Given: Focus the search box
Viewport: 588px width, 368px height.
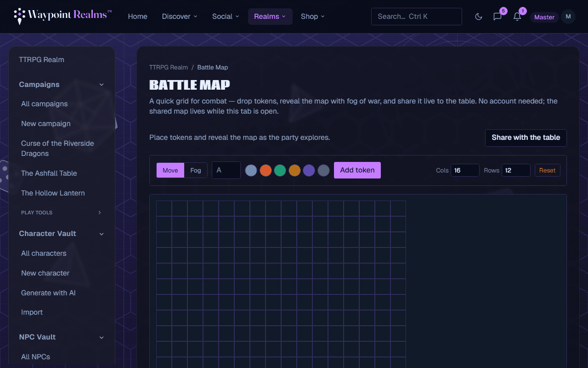Looking at the screenshot, I should click(417, 17).
